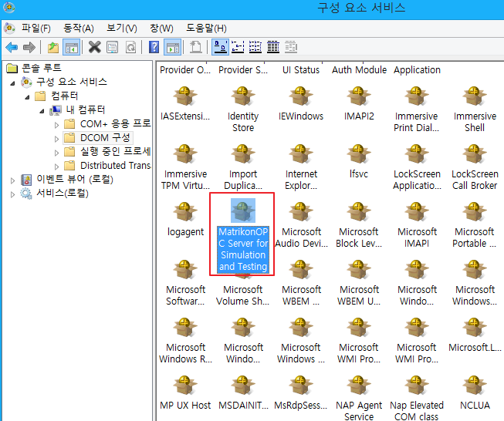Select the MSDAINIT... item
504x421 pixels.
point(243,392)
